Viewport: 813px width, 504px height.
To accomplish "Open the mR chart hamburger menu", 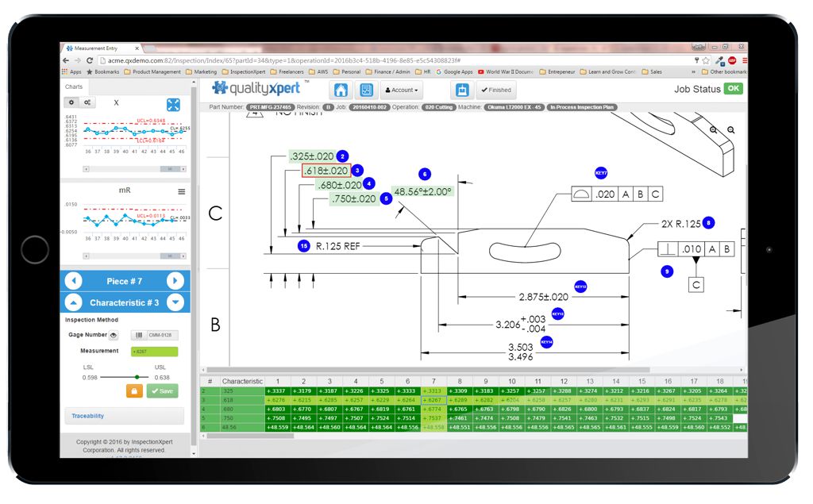I will (182, 192).
